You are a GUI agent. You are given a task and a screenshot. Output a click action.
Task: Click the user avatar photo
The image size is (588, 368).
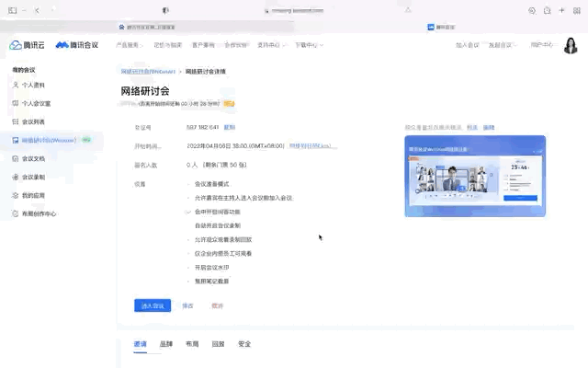pos(571,45)
